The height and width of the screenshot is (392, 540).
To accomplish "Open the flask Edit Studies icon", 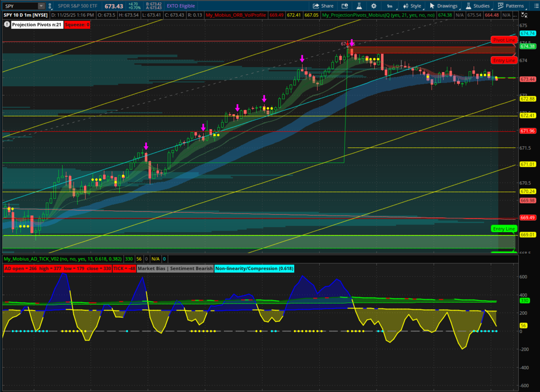I will (x=359, y=6).
